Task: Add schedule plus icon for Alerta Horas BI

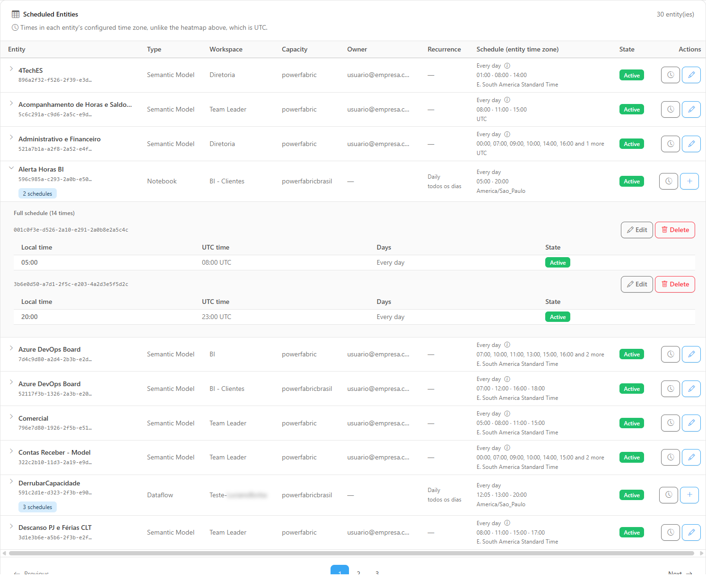Action: [689, 181]
